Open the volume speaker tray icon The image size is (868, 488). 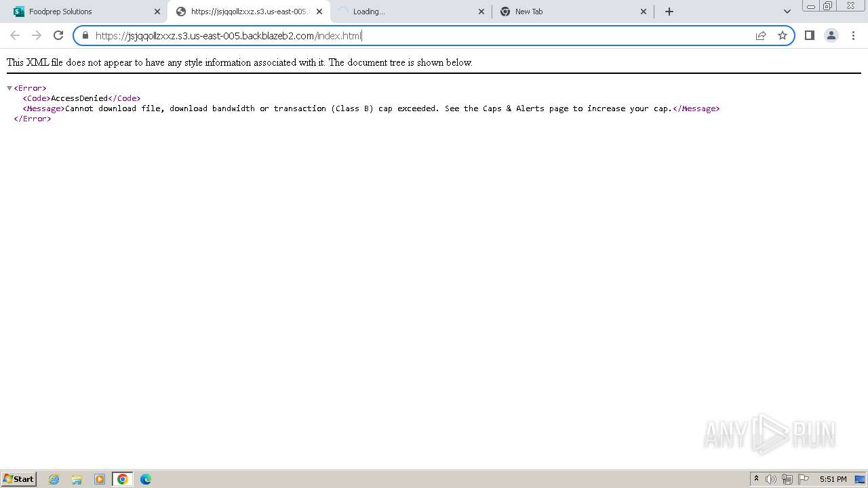point(770,479)
